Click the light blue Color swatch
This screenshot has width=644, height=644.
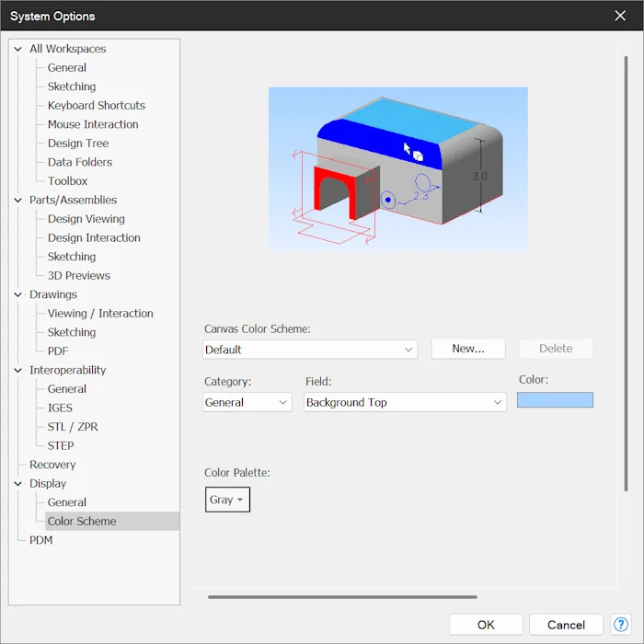[x=555, y=399]
